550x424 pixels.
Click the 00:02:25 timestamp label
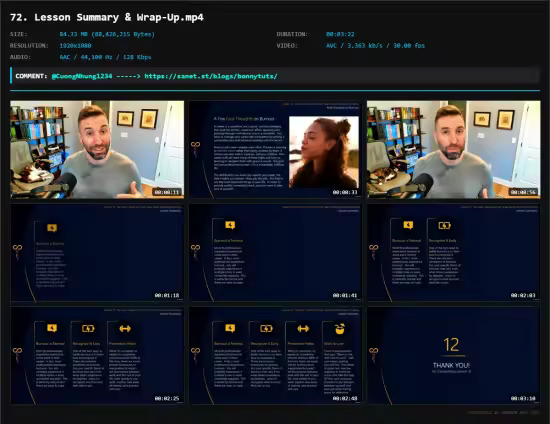[167, 398]
